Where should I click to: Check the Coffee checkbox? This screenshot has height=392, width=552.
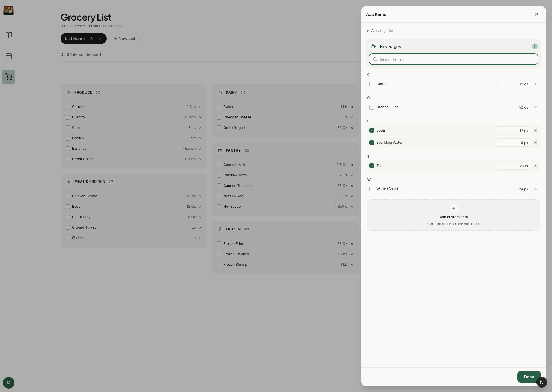[372, 84]
